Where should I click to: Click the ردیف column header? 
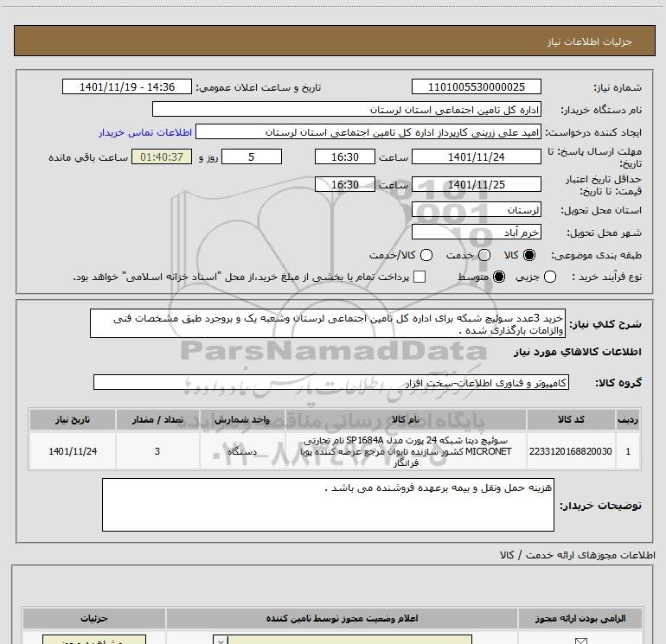[x=628, y=419]
